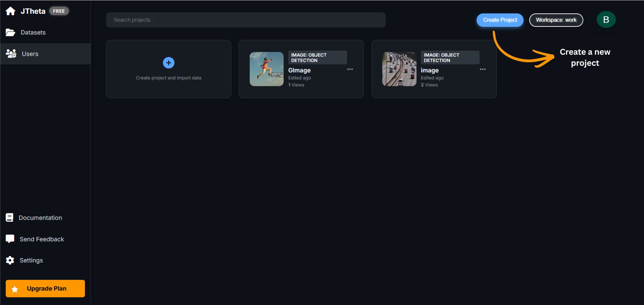Go to Datasets in sidebar
Image resolution: width=644 pixels, height=305 pixels.
(x=33, y=33)
